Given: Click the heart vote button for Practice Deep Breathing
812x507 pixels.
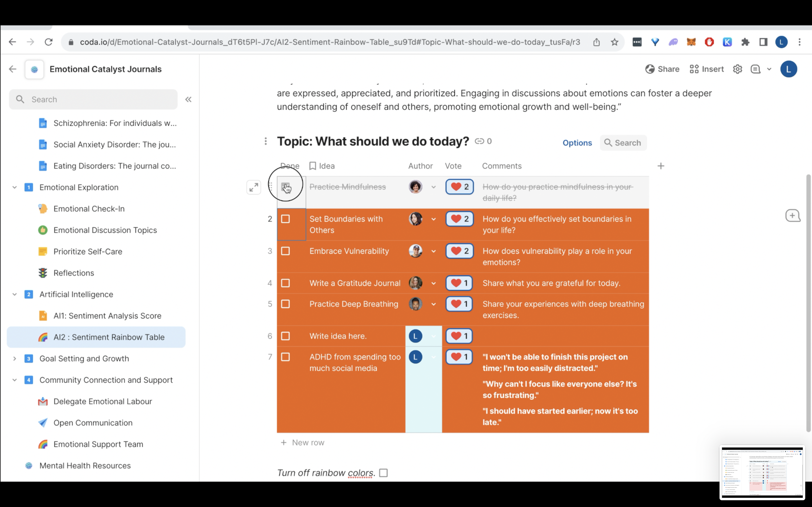Looking at the screenshot, I should pos(459,304).
